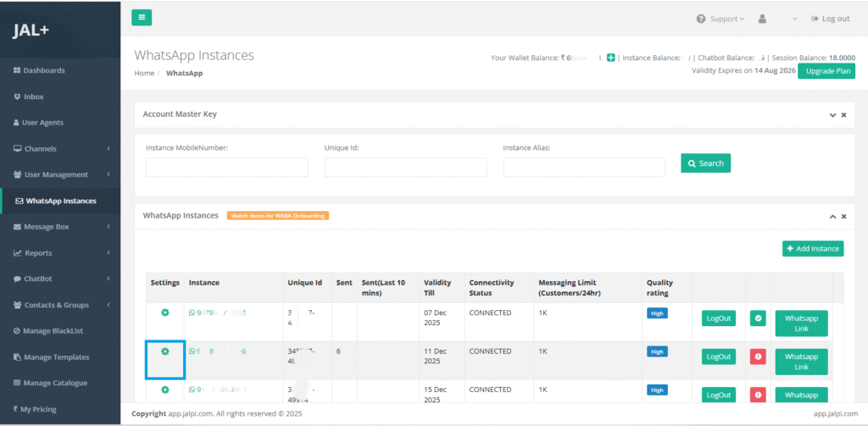Go to Manage Templates in sidebar

click(x=57, y=357)
